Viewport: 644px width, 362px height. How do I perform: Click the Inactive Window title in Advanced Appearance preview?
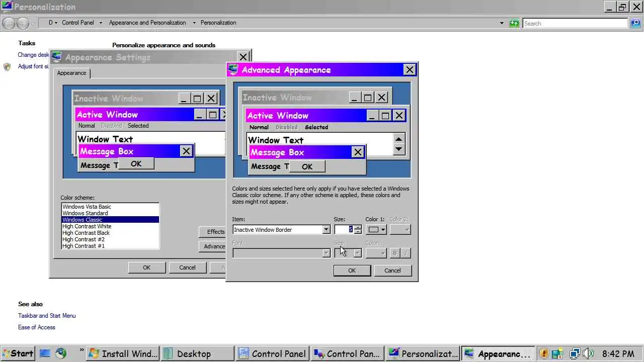click(277, 98)
